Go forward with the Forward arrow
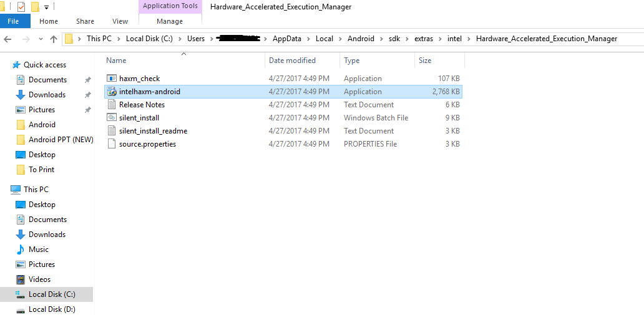The image size is (644, 315). tap(26, 39)
